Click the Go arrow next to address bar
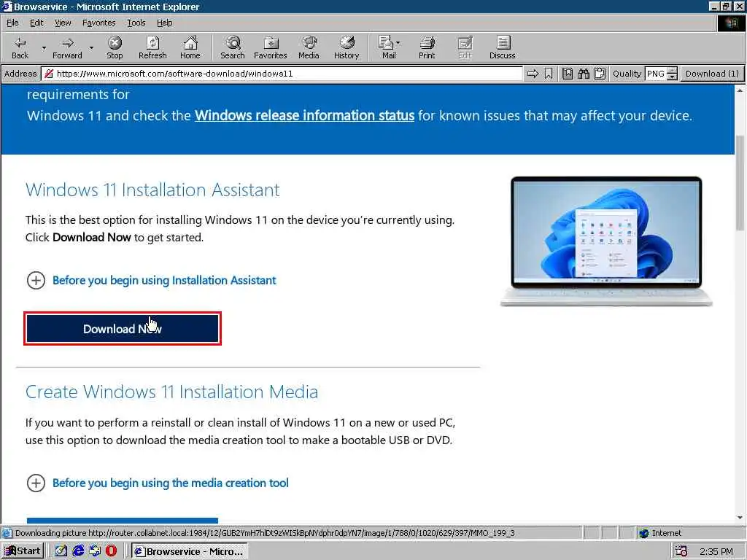This screenshot has width=747, height=560. point(533,74)
